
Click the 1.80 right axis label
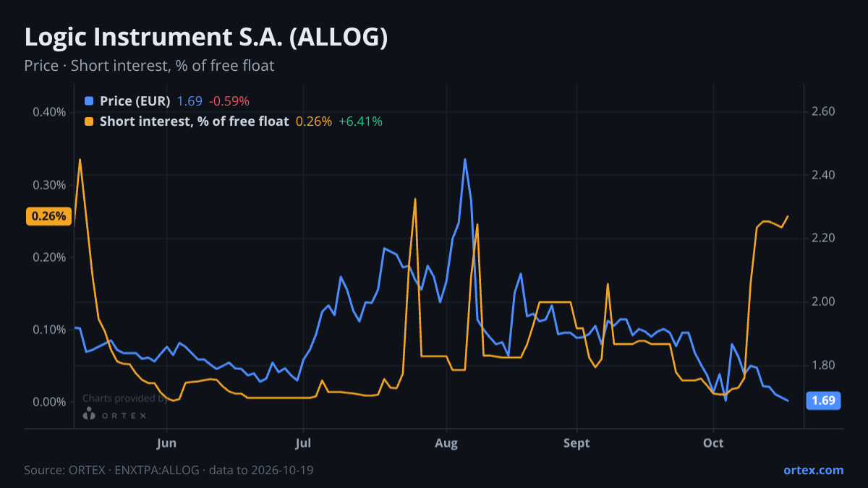click(824, 365)
